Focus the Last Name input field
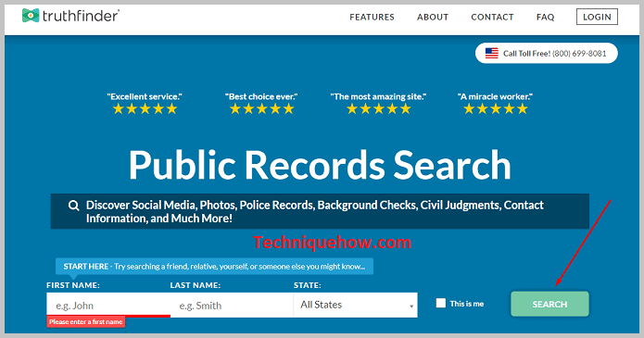This screenshot has width=644, height=338. point(232,306)
